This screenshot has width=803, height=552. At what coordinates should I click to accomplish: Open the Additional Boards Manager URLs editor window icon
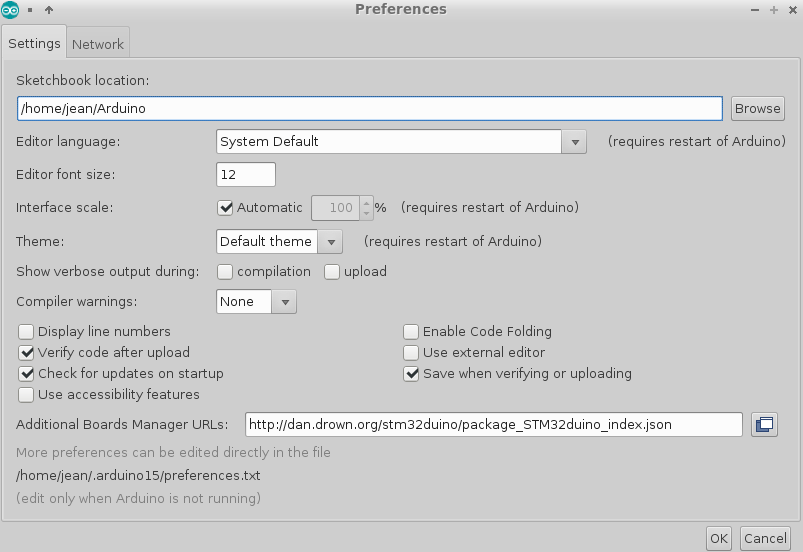click(764, 424)
